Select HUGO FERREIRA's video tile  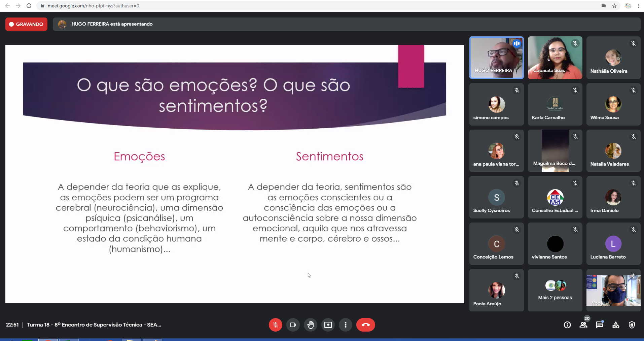[x=496, y=58]
